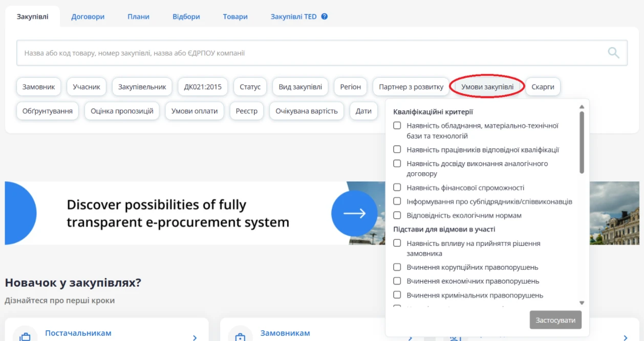644x341 pixels.
Task: Check Наявність працівників відповідної кваліфікації
Action: [x=397, y=149]
